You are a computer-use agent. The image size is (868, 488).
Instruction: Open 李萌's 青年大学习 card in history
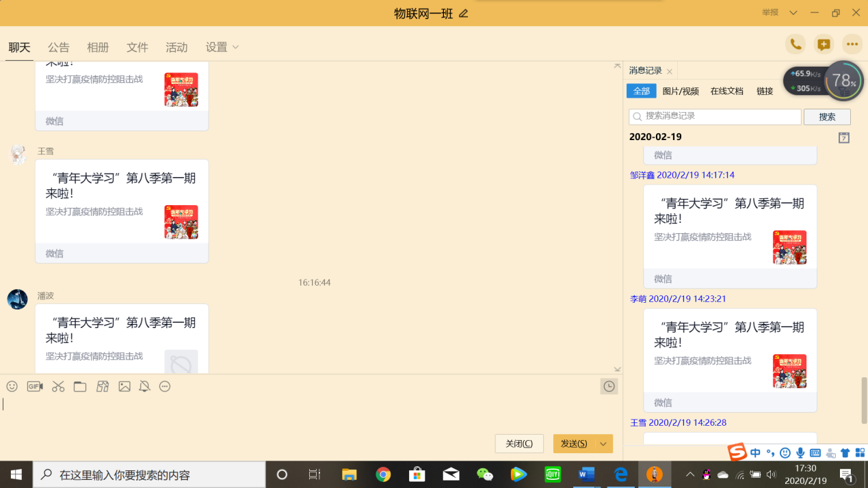click(730, 360)
